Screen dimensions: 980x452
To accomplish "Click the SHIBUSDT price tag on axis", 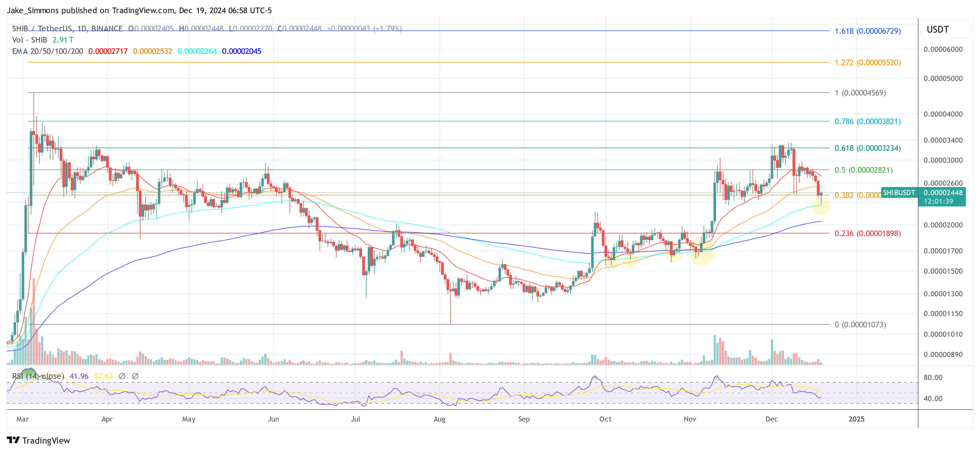I will point(899,193).
